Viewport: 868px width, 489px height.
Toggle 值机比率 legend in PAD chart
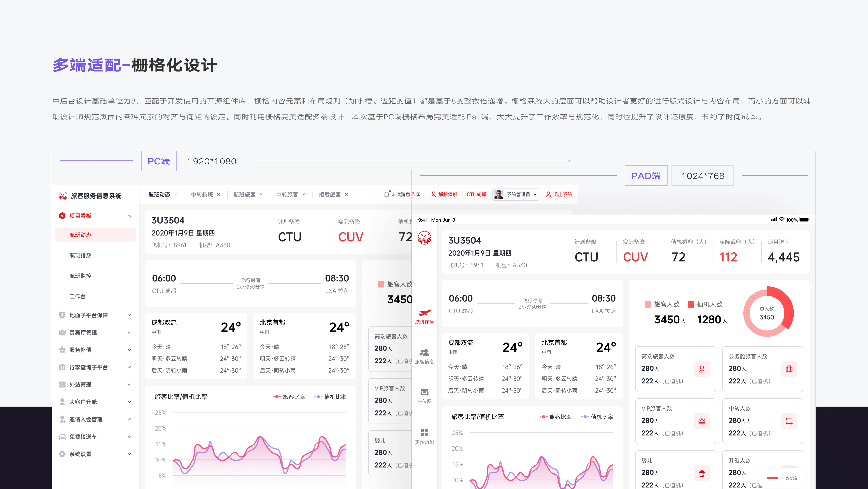597,417
